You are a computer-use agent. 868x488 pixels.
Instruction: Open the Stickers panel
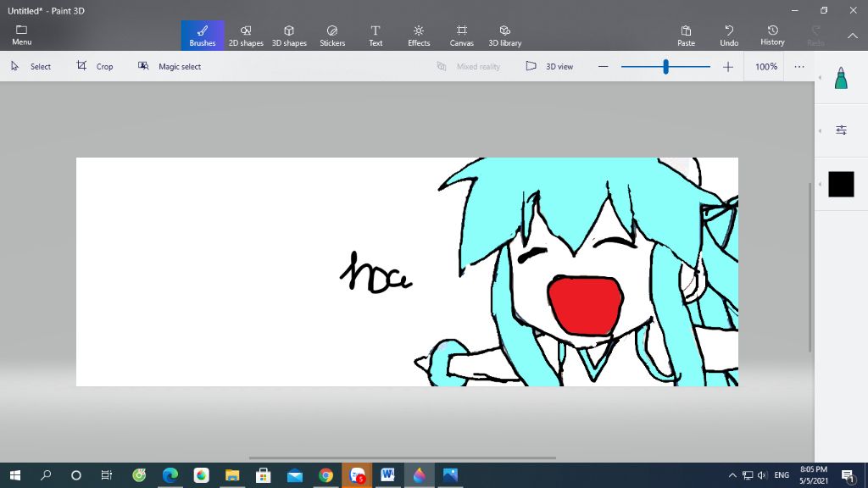click(332, 34)
